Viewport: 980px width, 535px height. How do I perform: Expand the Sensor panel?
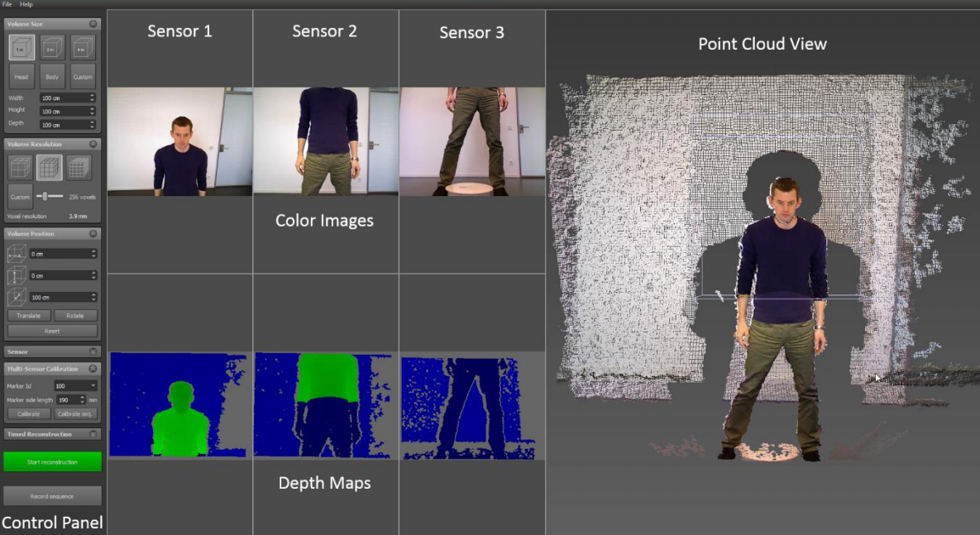93,351
